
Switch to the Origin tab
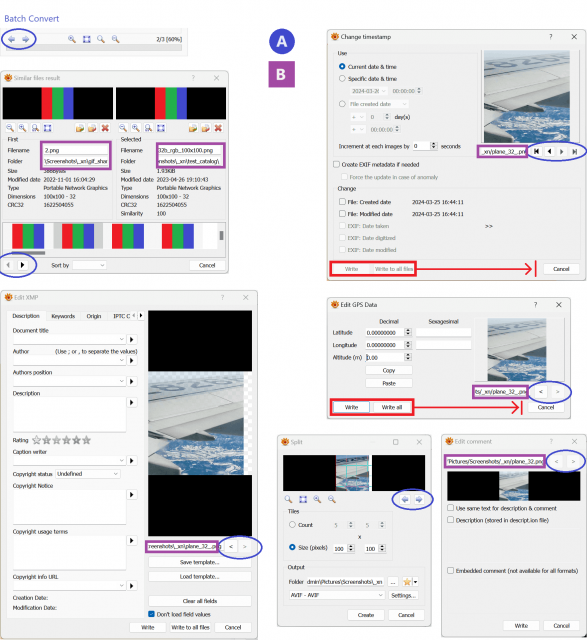[93, 316]
